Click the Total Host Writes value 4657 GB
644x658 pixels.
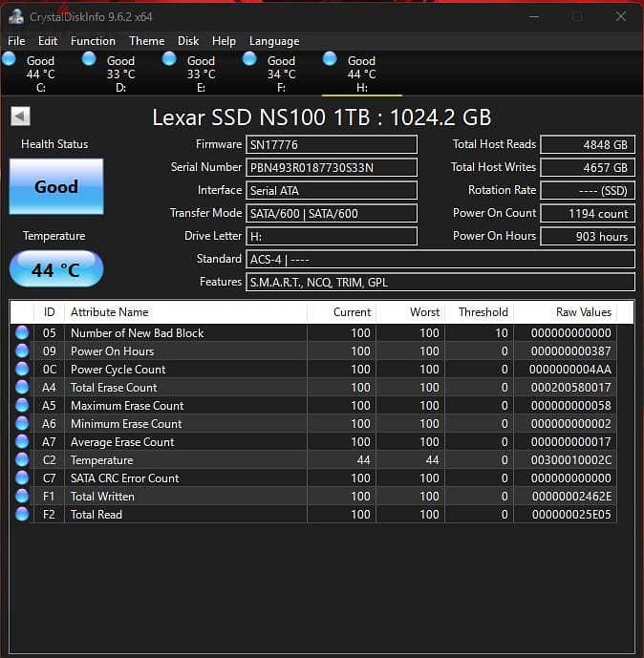pyautogui.click(x=588, y=168)
